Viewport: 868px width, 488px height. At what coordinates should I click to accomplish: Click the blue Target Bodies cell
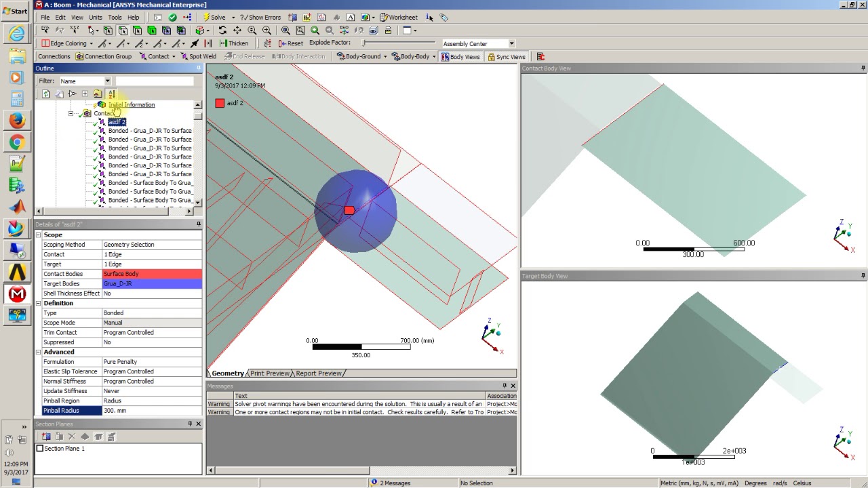[152, 283]
